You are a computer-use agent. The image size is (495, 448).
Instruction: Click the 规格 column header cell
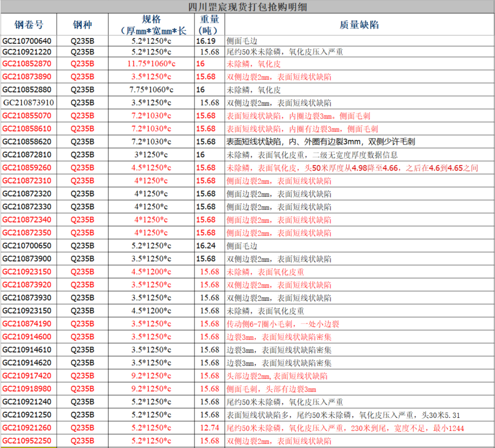[151, 24]
